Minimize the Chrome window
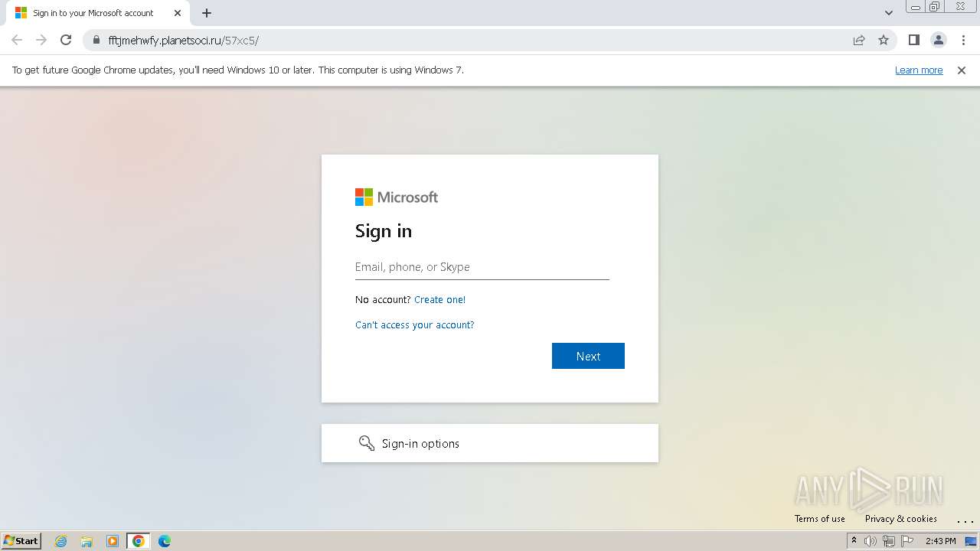 pyautogui.click(x=916, y=7)
